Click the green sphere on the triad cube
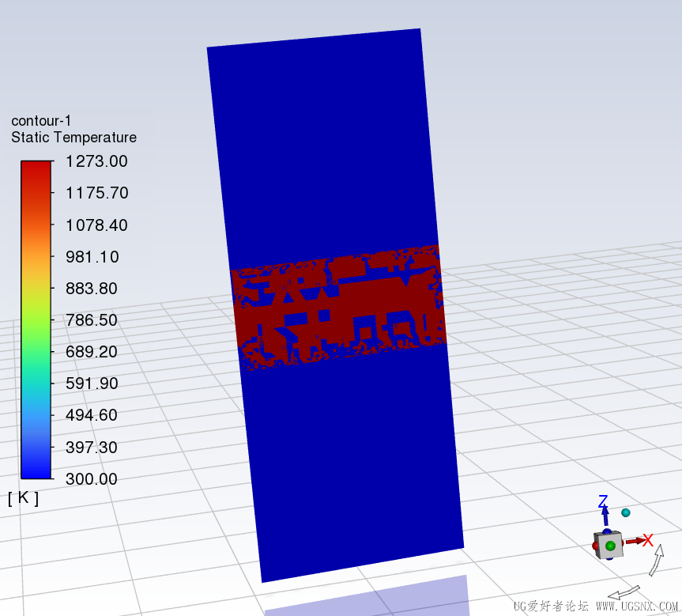 [610, 546]
